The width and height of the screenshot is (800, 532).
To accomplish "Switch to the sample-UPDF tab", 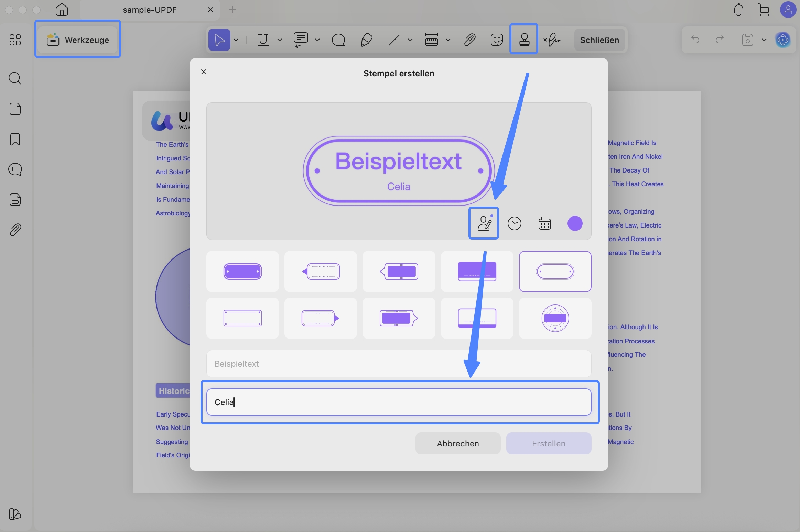I will 150,10.
